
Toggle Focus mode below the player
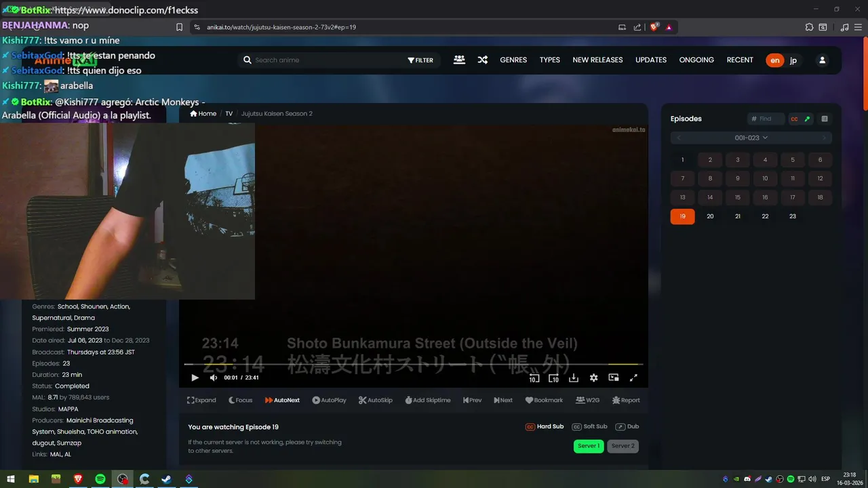click(x=240, y=400)
